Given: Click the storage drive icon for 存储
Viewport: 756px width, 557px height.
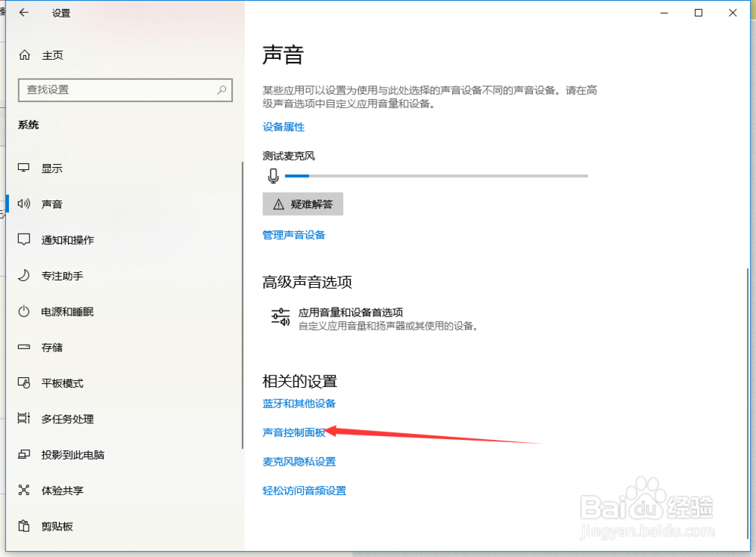Looking at the screenshot, I should click(23, 347).
